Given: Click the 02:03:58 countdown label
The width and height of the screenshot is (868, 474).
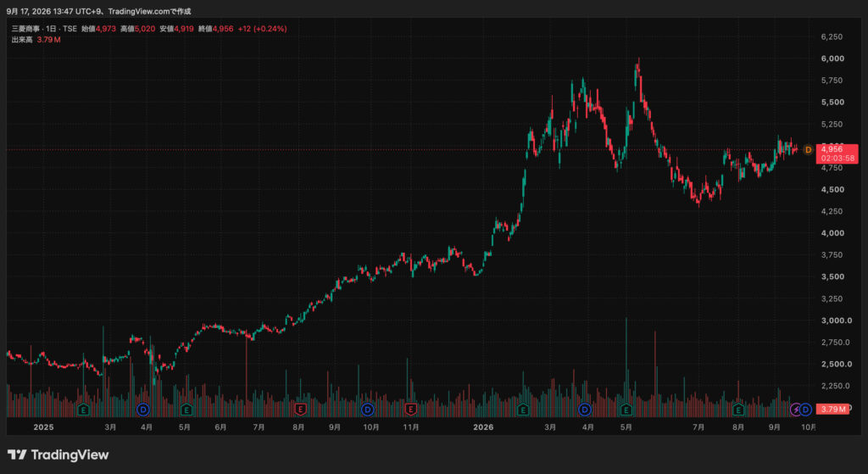Looking at the screenshot, I should (x=837, y=158).
